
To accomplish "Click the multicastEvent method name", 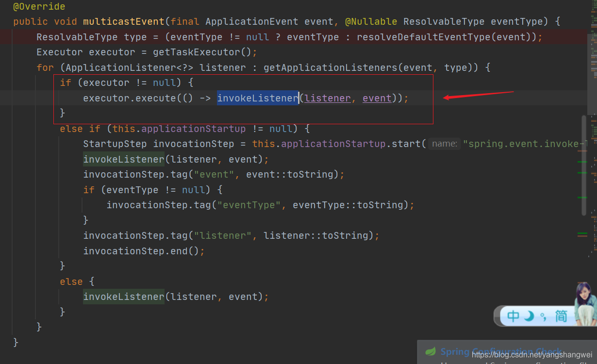I will (124, 22).
